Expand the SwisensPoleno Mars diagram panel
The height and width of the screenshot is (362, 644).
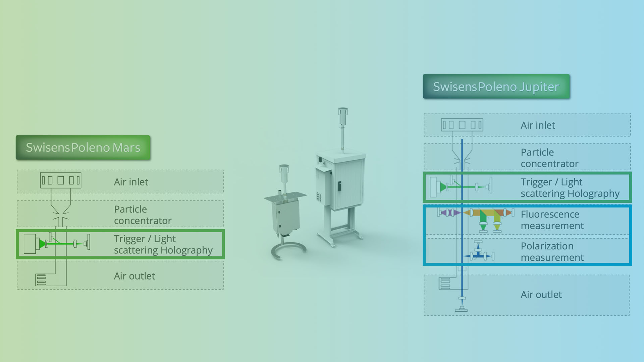tap(83, 147)
